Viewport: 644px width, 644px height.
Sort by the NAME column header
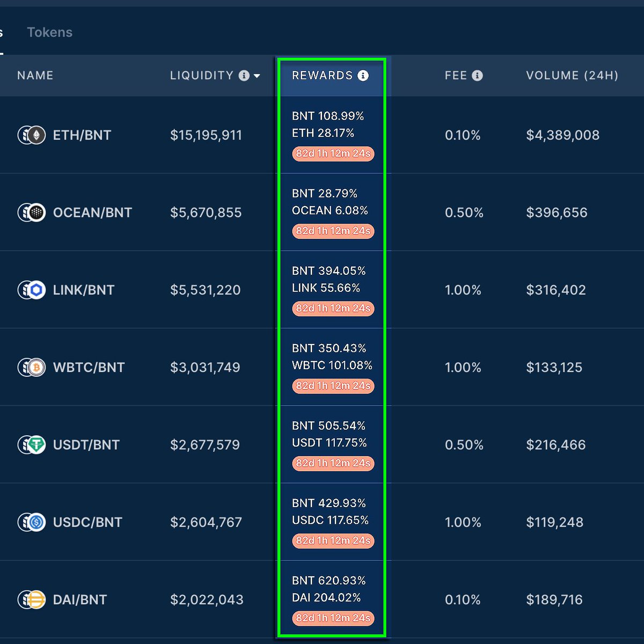35,76
